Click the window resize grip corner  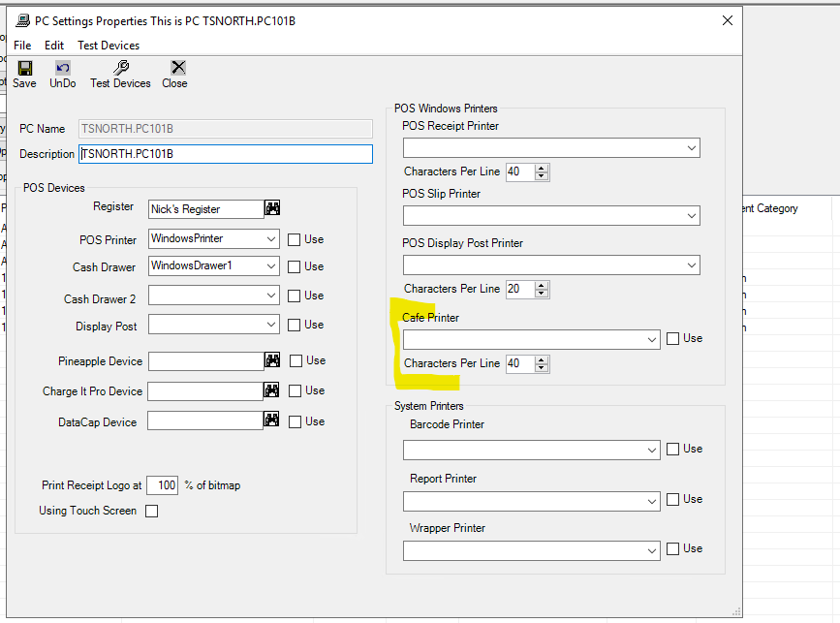pos(736,611)
